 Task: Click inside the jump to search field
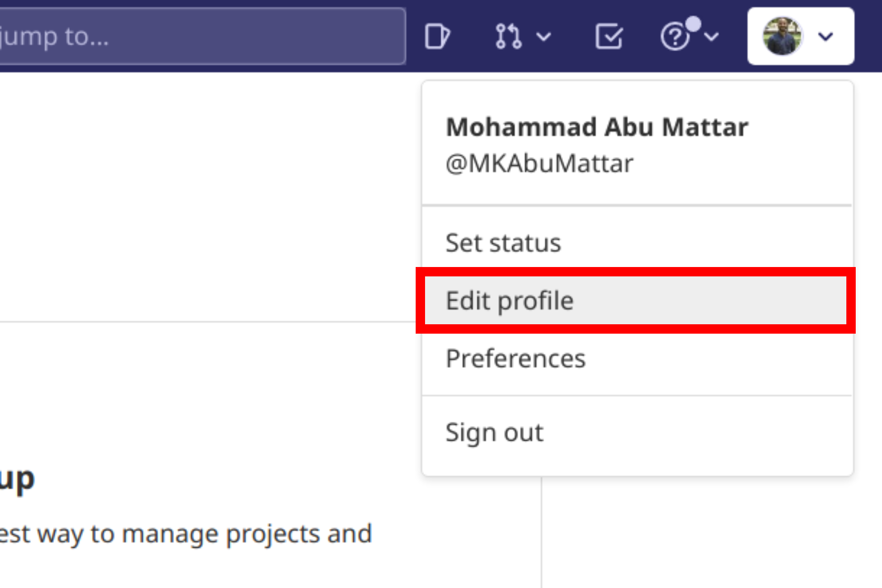202,36
